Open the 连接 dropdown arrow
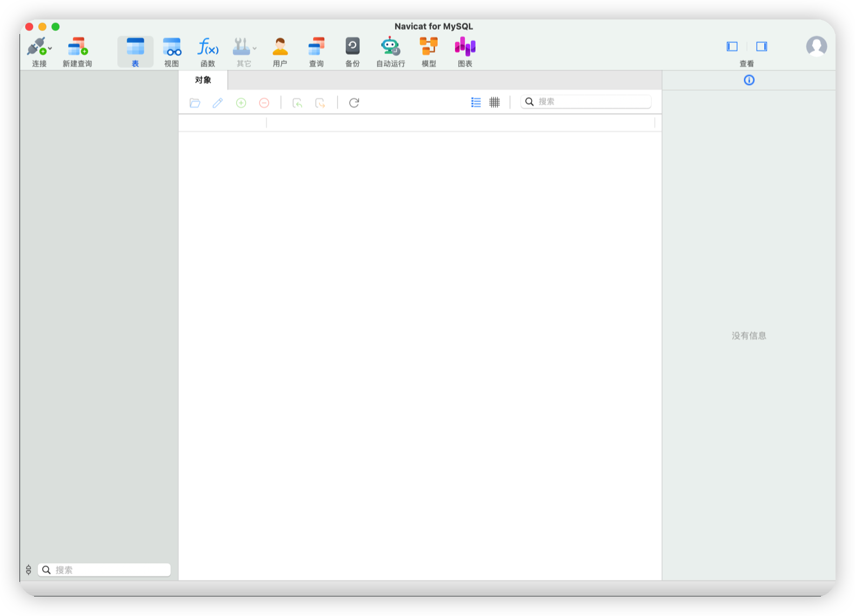The height and width of the screenshot is (616, 855). (50, 48)
